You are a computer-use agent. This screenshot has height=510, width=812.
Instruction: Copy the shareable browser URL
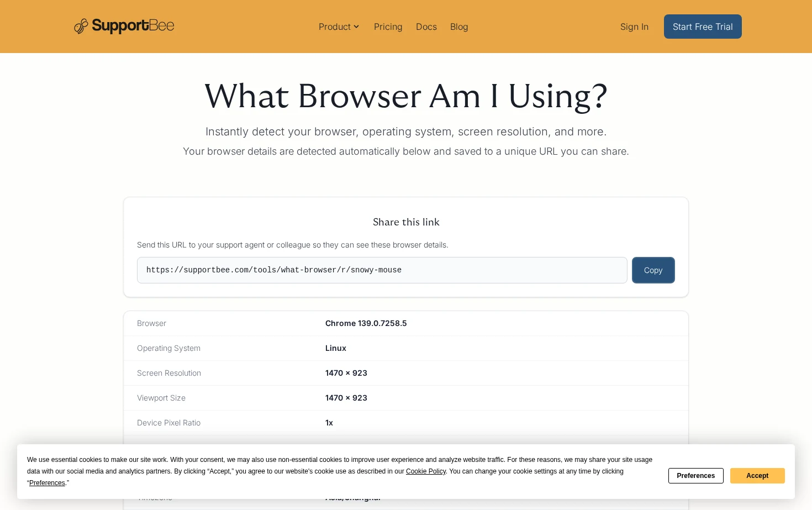pyautogui.click(x=653, y=270)
